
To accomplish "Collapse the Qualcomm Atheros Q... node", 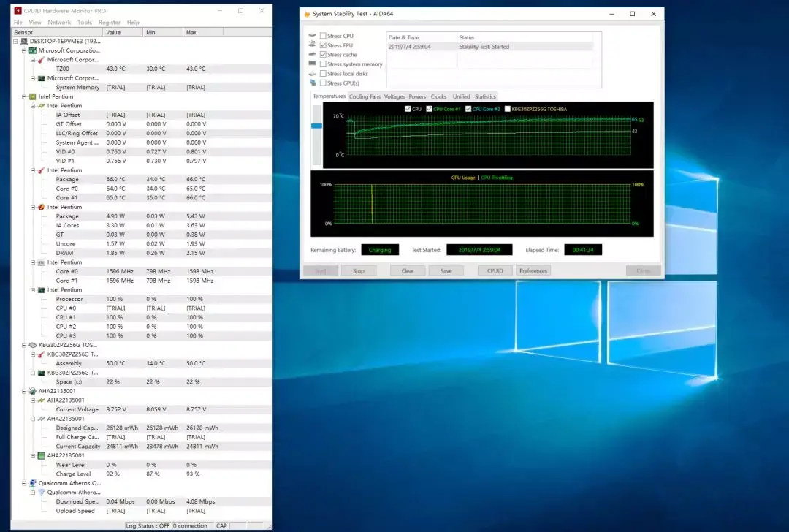I will tap(23, 483).
